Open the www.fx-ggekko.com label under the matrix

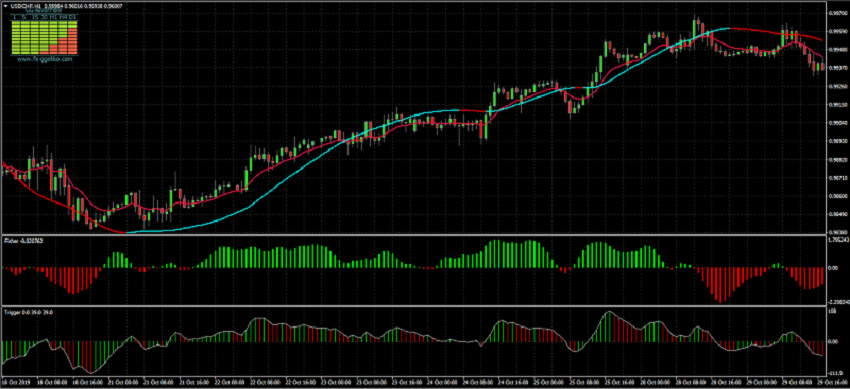44,59
